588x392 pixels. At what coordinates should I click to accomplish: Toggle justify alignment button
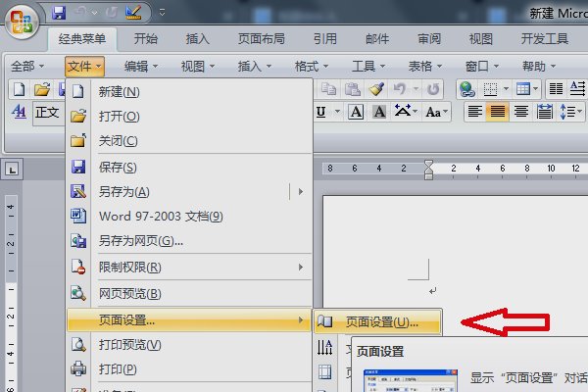coord(498,112)
